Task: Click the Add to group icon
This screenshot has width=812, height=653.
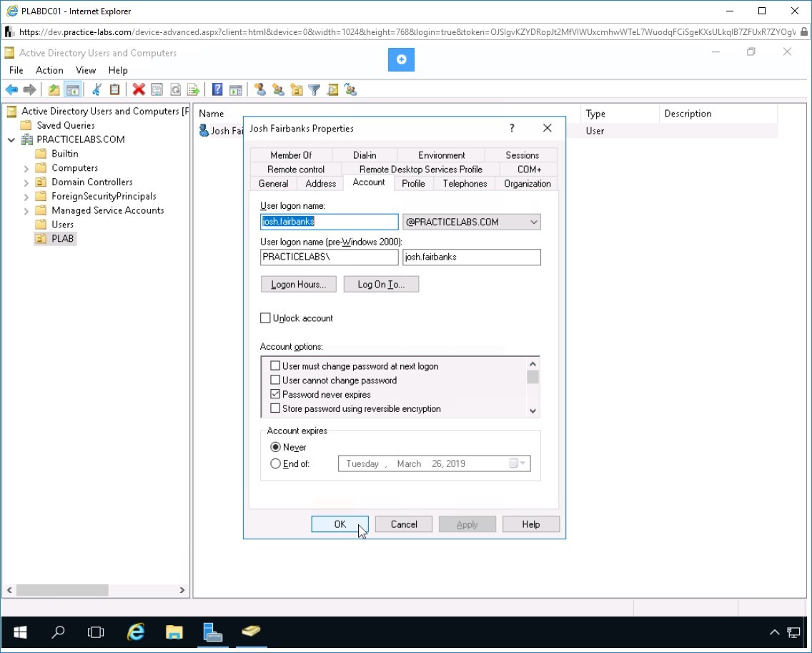Action: tap(350, 89)
